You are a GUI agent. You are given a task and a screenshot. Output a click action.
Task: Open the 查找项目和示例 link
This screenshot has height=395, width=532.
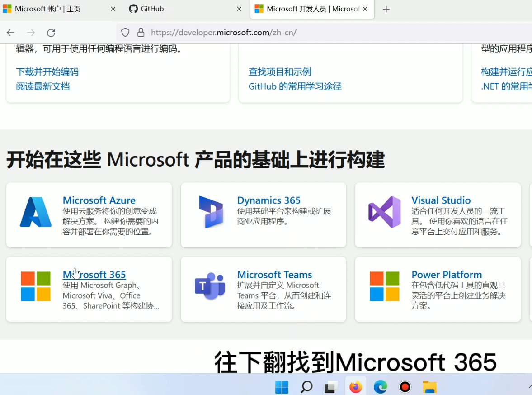point(280,71)
